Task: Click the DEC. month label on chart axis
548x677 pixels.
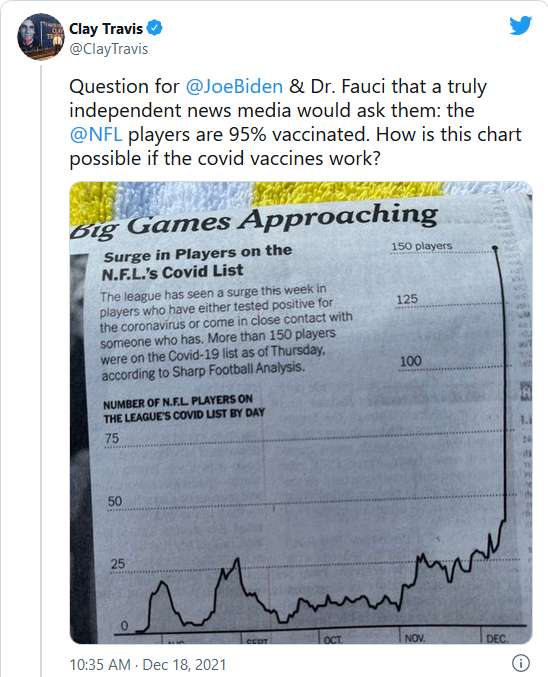Action: [x=497, y=638]
